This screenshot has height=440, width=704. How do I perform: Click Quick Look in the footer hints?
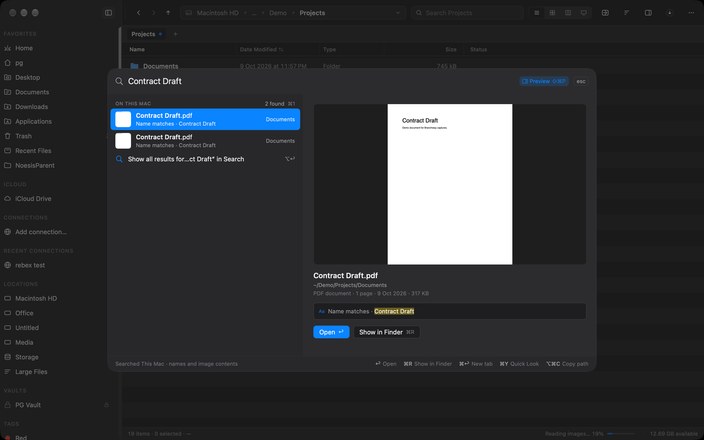pos(519,364)
